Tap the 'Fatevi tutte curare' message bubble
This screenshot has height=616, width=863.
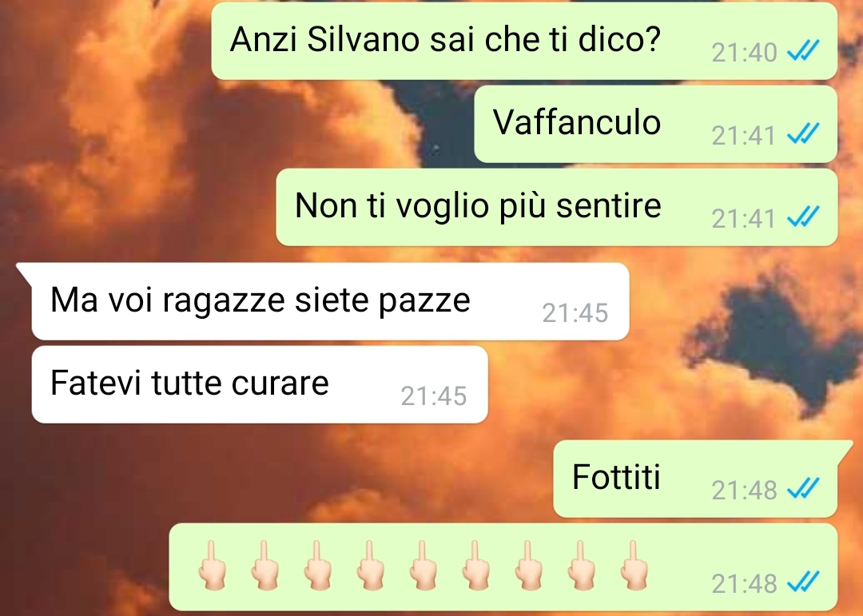click(260, 384)
